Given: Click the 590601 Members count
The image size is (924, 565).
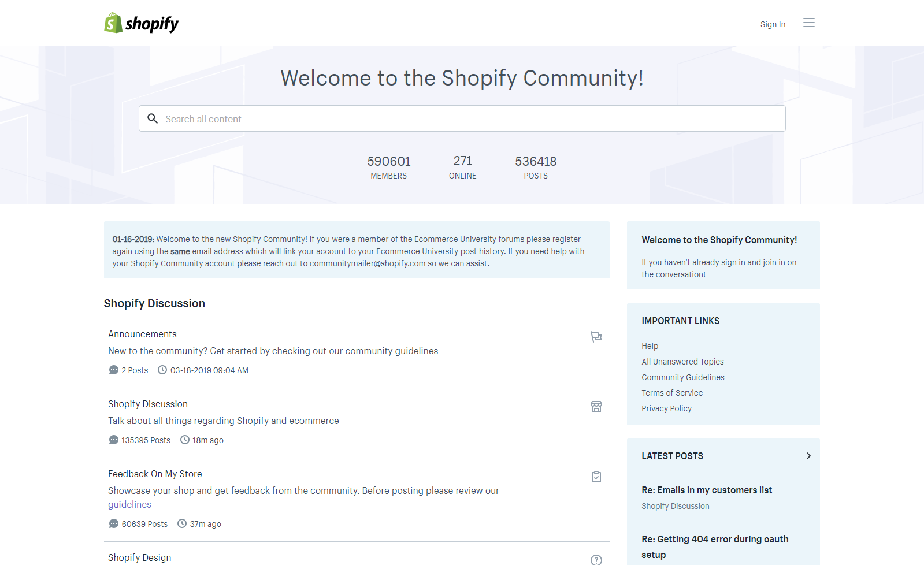Looking at the screenshot, I should click(x=389, y=167).
